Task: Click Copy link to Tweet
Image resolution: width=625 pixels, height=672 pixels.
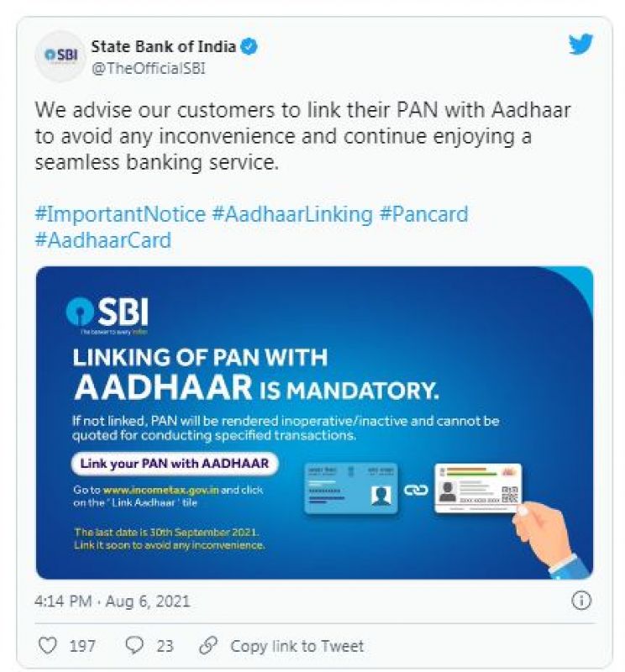Action: (297, 645)
